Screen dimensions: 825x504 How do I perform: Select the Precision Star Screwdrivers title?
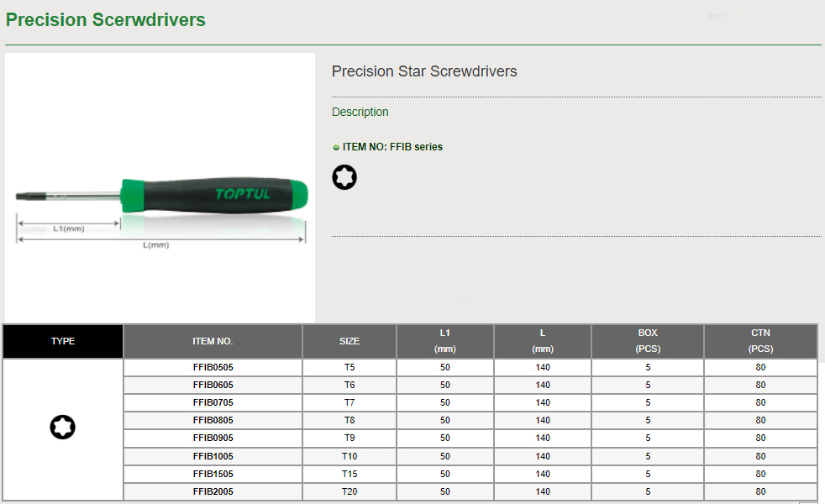(x=424, y=71)
